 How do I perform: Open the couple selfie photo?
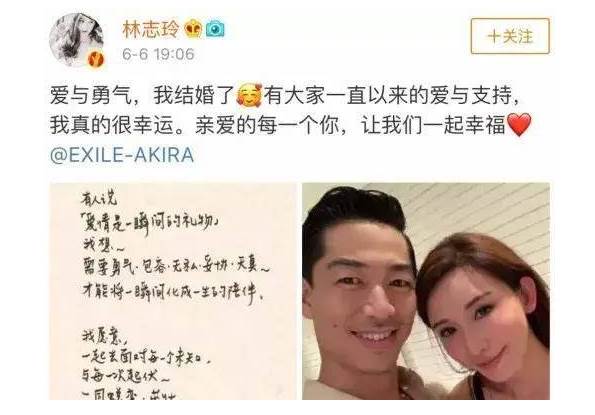click(x=426, y=291)
